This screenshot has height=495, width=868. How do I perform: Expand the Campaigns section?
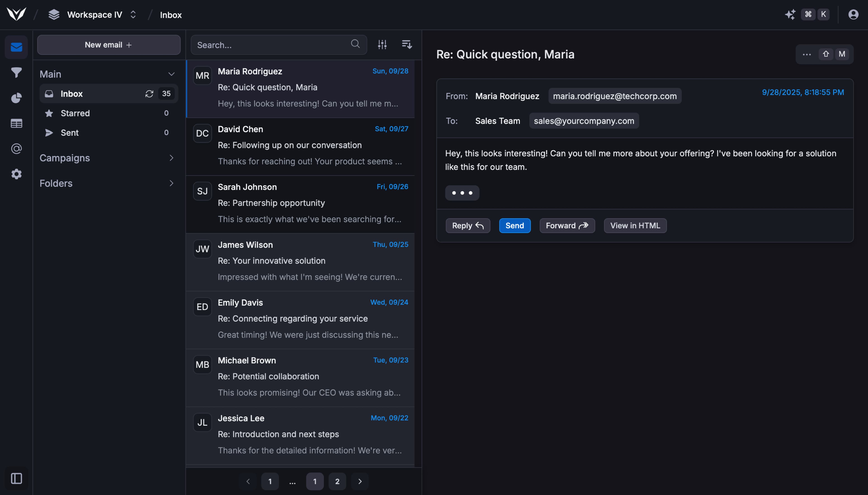[171, 158]
